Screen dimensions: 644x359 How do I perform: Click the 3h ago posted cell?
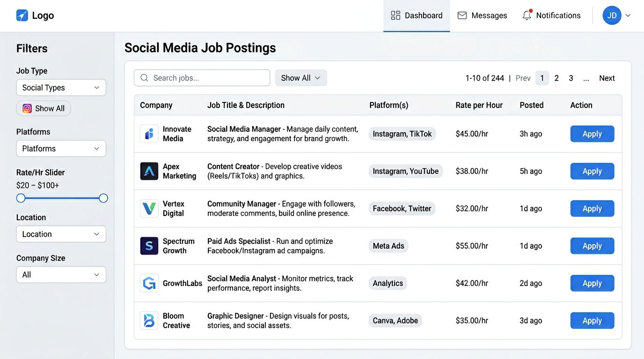pyautogui.click(x=531, y=134)
